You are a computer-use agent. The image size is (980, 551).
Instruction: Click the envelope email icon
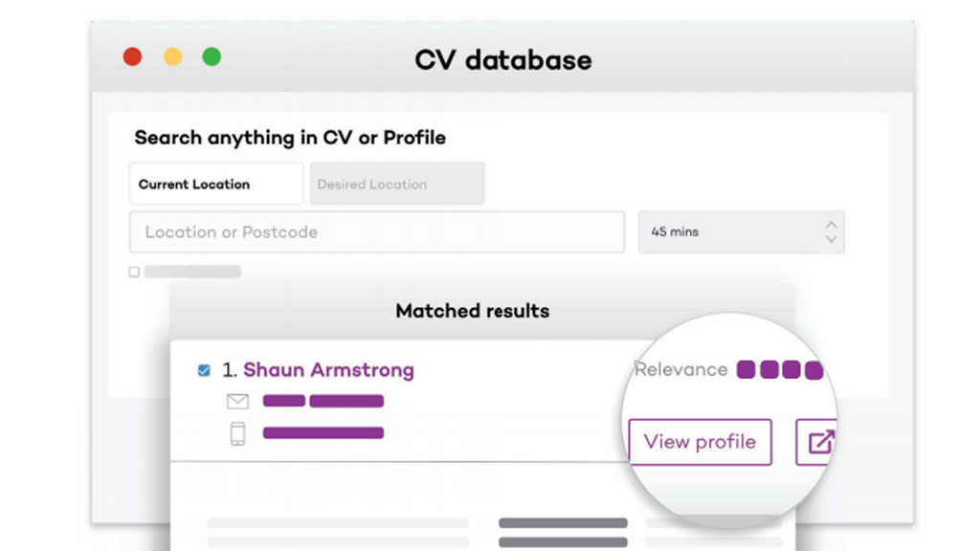point(237,401)
